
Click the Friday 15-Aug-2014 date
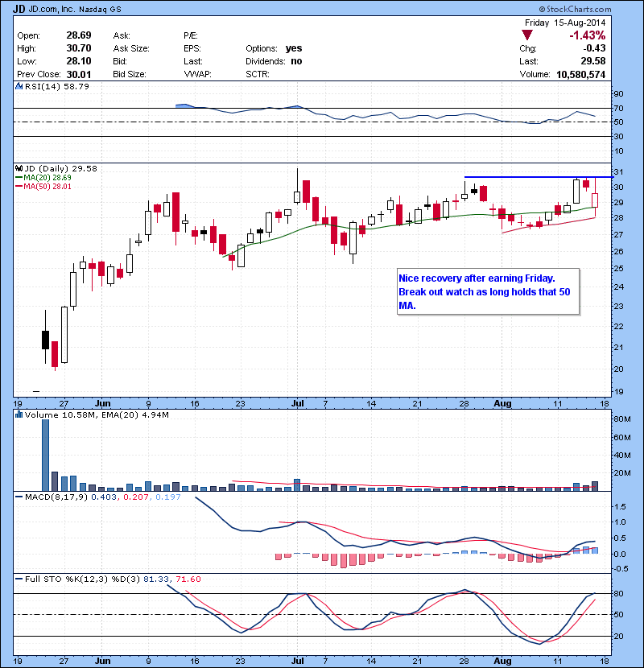[x=565, y=23]
